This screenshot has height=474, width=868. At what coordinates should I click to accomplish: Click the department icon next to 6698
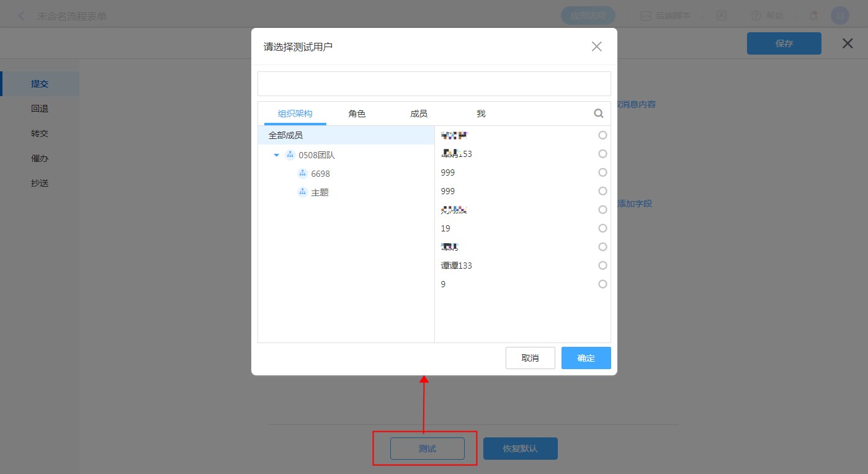303,174
